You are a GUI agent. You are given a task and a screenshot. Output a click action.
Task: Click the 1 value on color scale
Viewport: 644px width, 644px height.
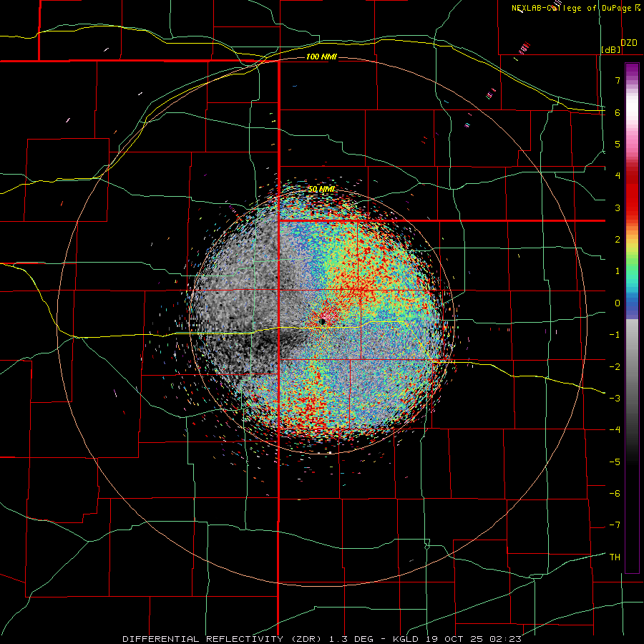(x=618, y=271)
